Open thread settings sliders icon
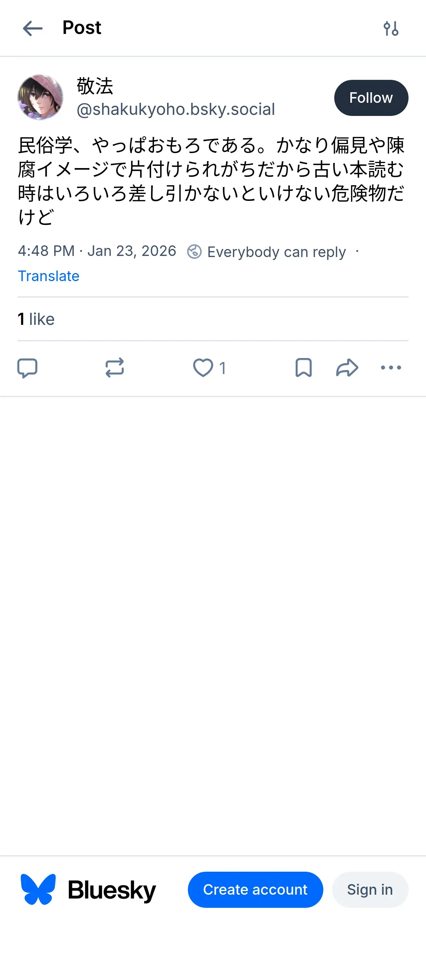 [391, 28]
